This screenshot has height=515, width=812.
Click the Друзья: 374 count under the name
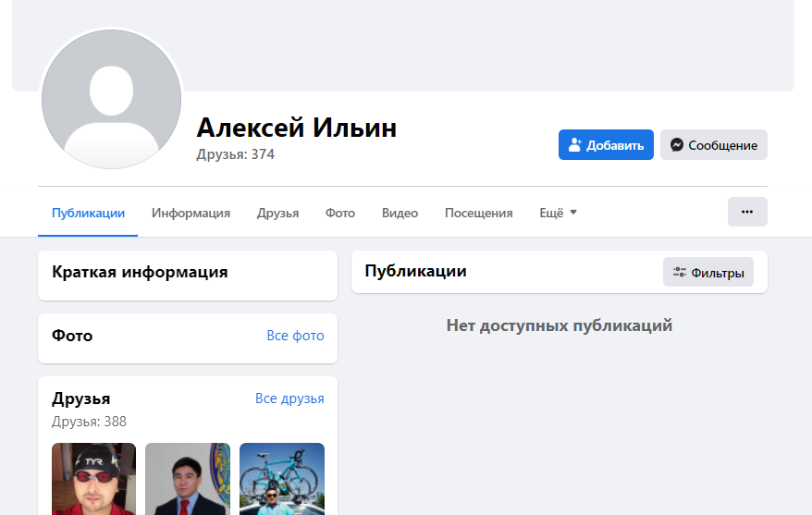click(235, 154)
